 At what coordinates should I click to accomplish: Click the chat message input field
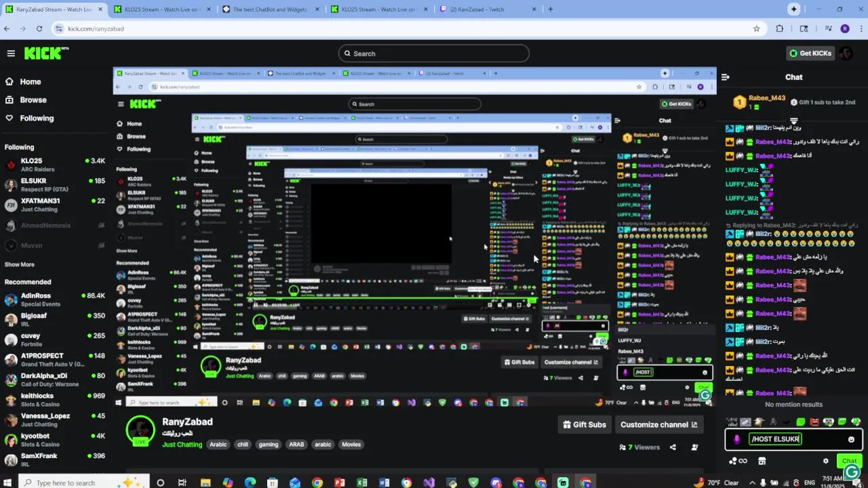point(793,439)
